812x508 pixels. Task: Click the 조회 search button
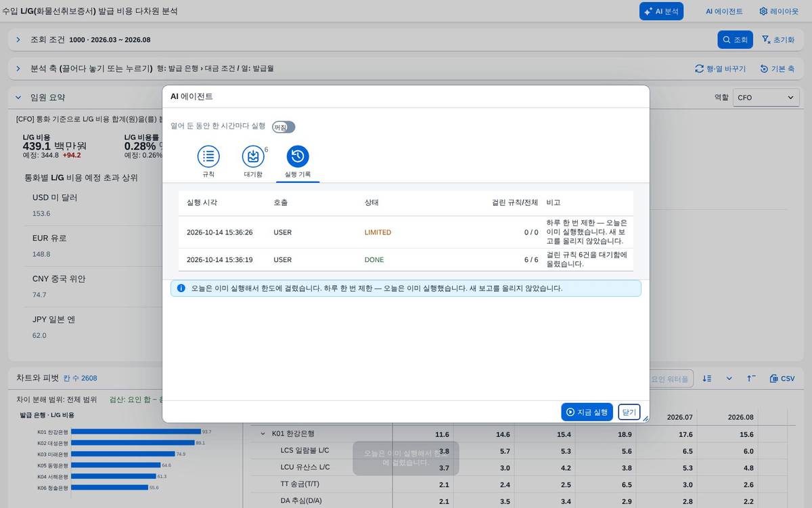pos(735,39)
